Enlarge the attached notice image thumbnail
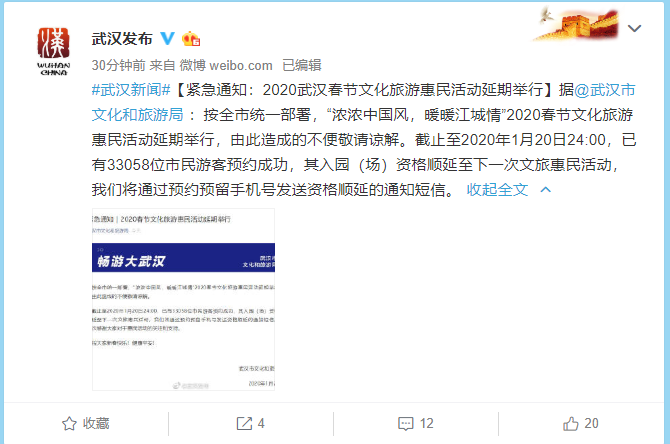Viewport: 670px width, 444px height. tap(183, 300)
